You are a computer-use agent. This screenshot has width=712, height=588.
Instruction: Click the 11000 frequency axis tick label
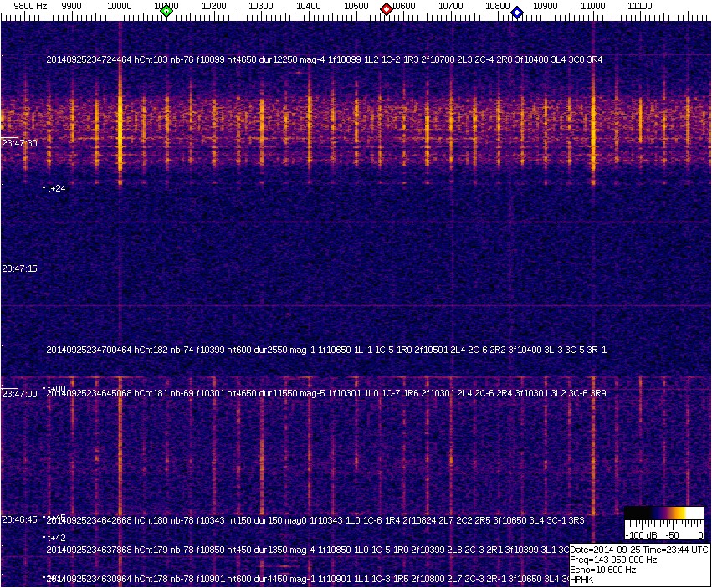pyautogui.click(x=593, y=6)
